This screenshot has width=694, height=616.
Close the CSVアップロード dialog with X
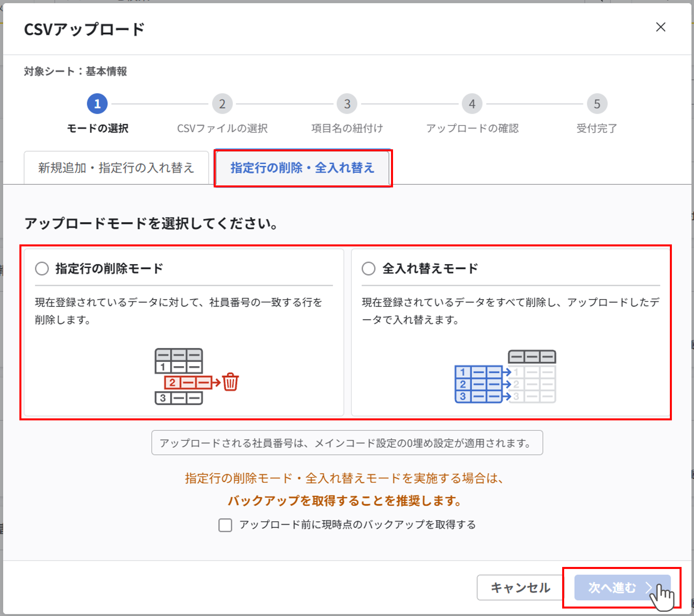point(660,27)
